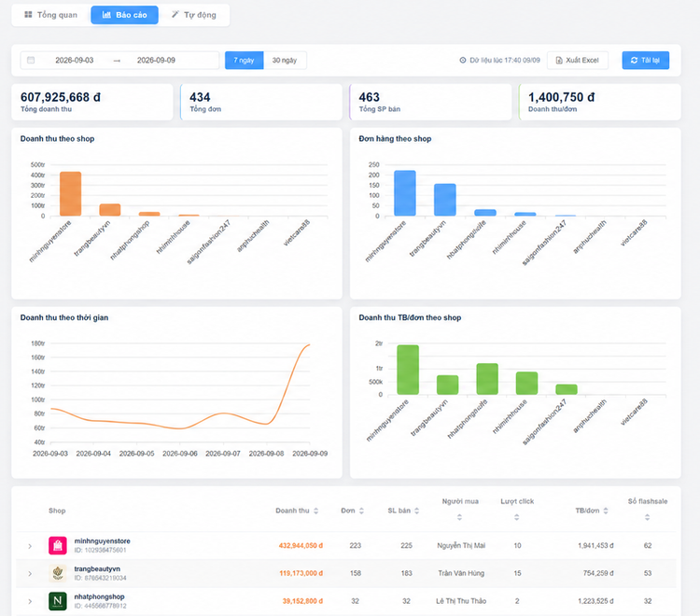This screenshot has width=700, height=616.
Task: Open the Tổng quan tab
Action: coord(51,15)
